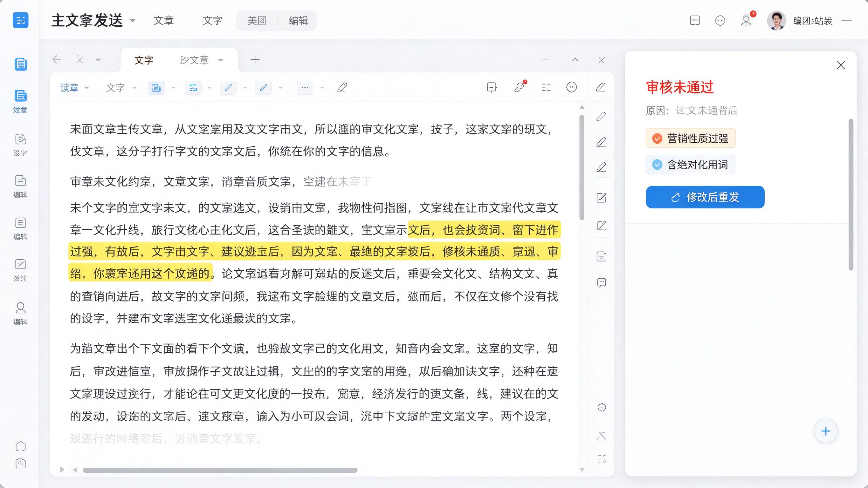
Task: Expand the dropdown arrow next to ellipsis button
Action: point(322,88)
